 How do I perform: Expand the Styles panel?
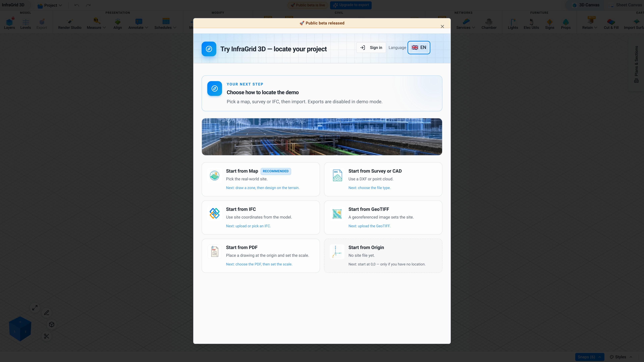pyautogui.click(x=621, y=357)
